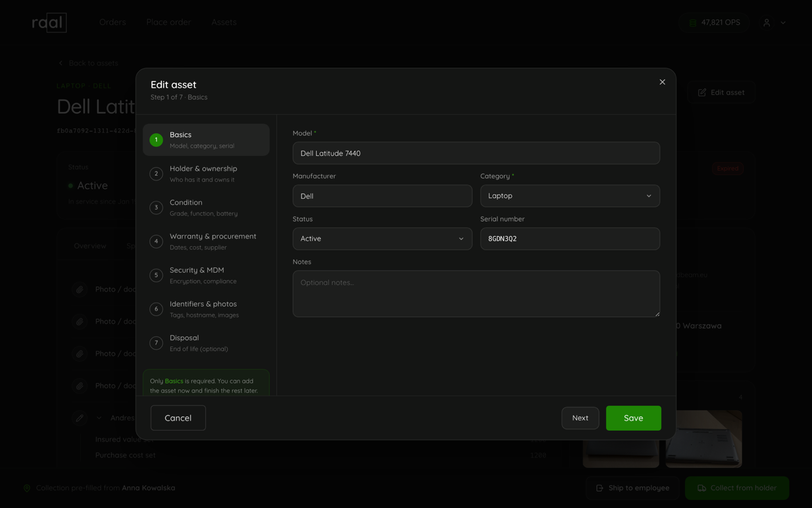Click the Overview tab behind dialog
The image size is (812, 508).
click(x=90, y=246)
